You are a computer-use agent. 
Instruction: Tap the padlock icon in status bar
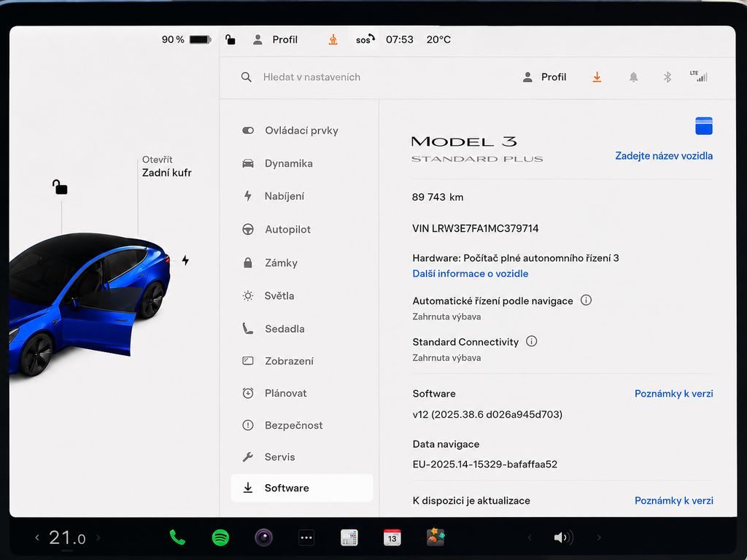230,39
